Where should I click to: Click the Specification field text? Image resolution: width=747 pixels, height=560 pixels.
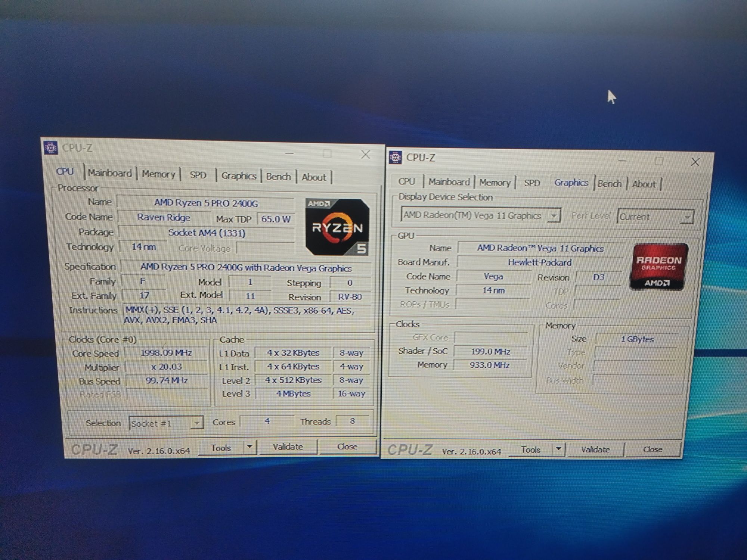[x=246, y=268]
